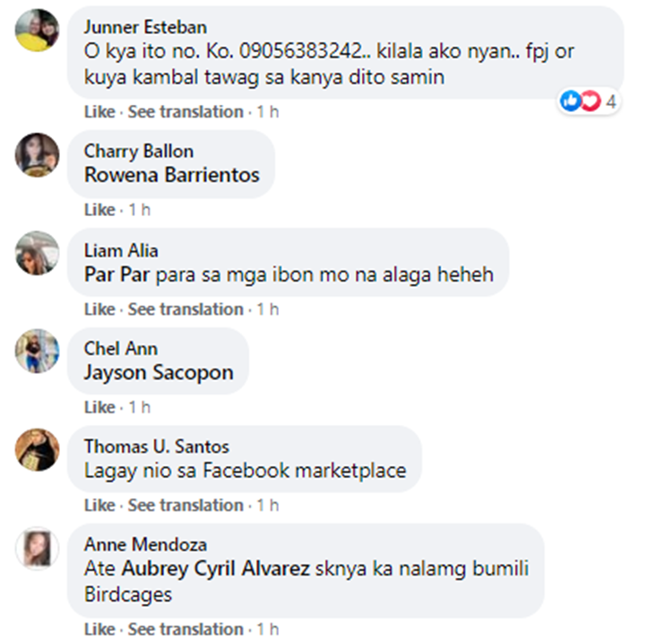Like Junner Esteban's comment
Screen dimensions: 672x640
[x=99, y=112]
